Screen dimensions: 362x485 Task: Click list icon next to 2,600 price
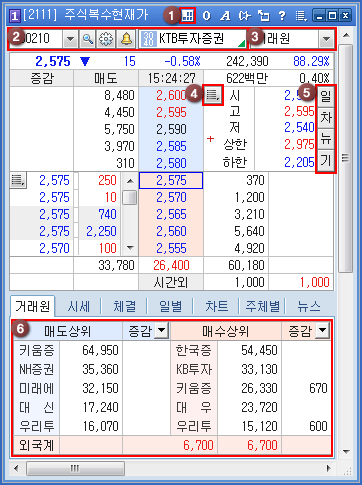click(213, 95)
